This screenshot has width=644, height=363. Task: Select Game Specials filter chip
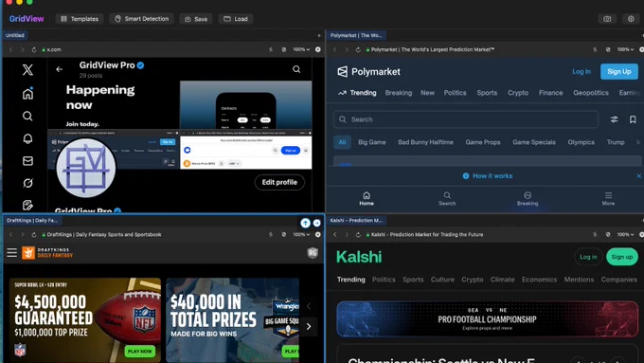(x=534, y=142)
